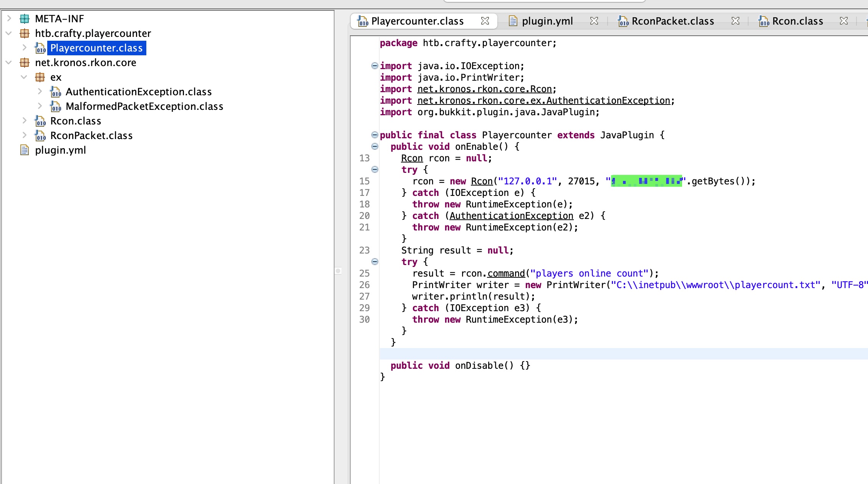Fold the onEnable method block
Screen dimensions: 868x484
[375, 146]
